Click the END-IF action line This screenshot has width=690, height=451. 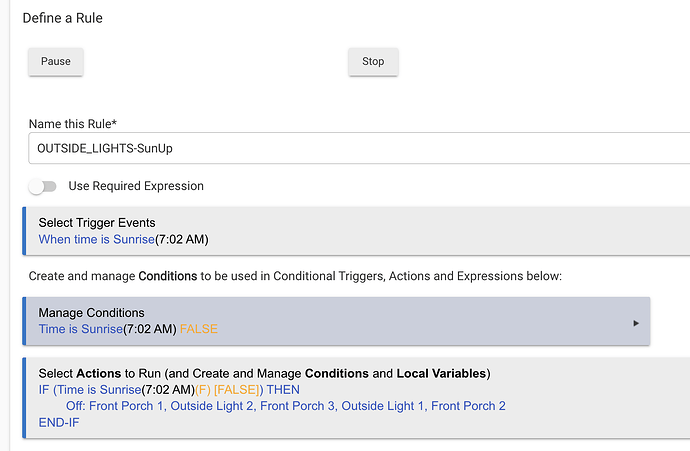coord(59,422)
